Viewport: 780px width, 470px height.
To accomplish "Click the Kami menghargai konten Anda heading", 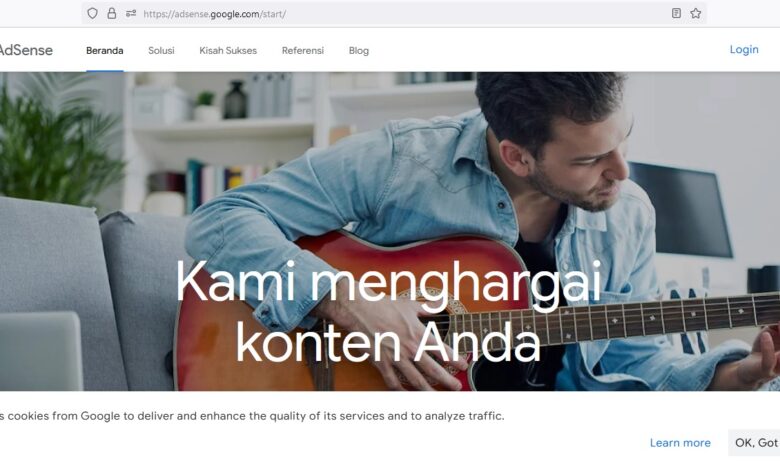I will pos(389,311).
